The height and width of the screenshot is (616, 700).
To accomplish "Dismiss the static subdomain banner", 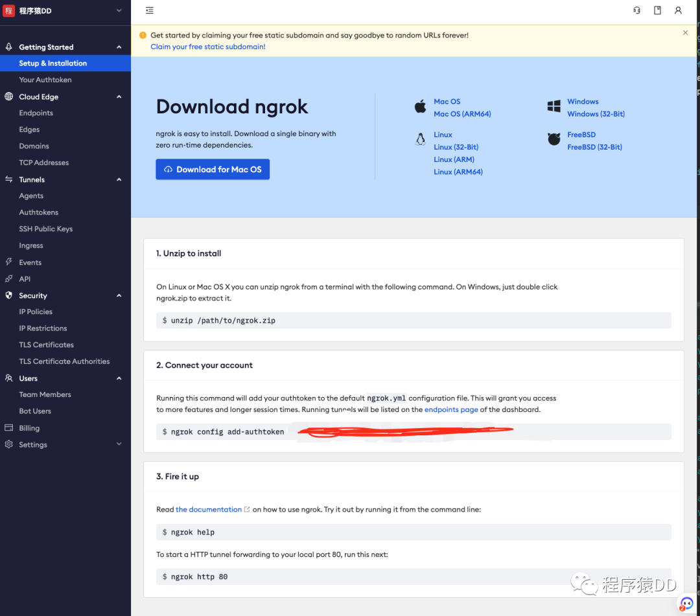I will click(685, 32).
